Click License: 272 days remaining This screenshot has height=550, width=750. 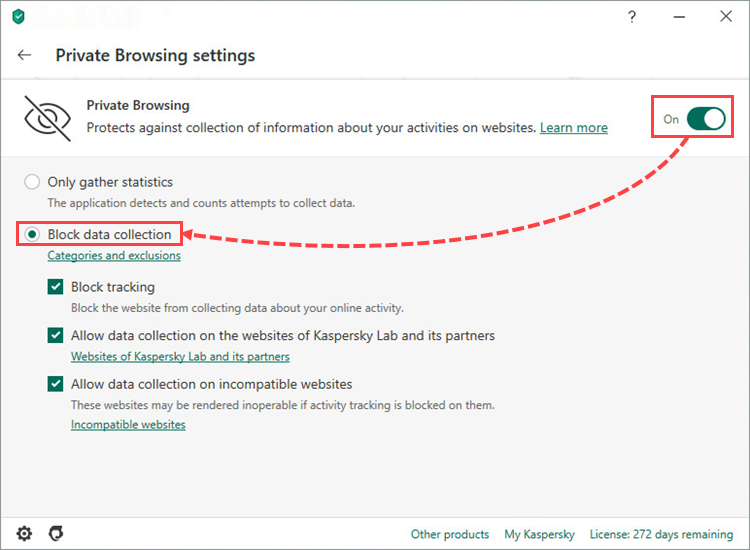point(662,534)
